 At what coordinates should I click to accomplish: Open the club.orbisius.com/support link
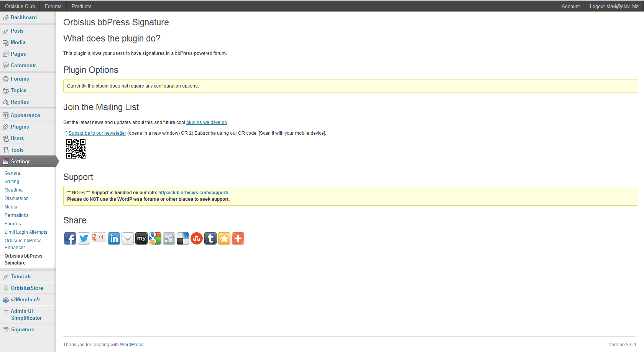[x=193, y=193]
